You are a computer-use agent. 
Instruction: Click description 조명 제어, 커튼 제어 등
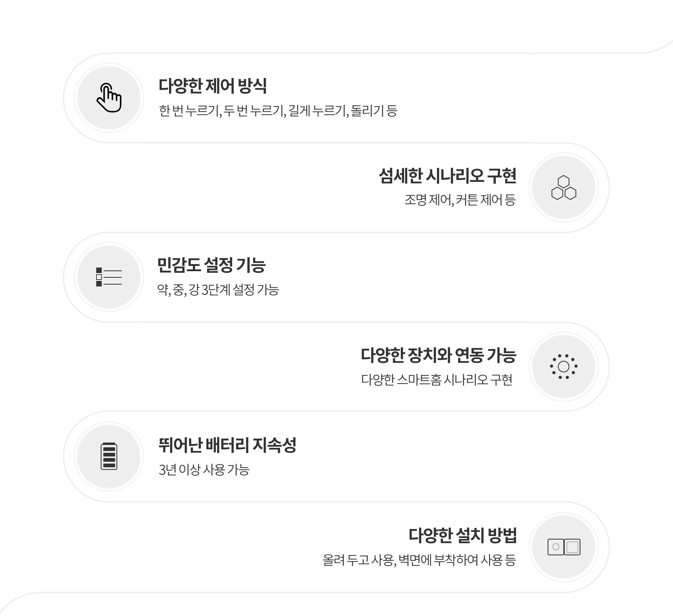460,200
